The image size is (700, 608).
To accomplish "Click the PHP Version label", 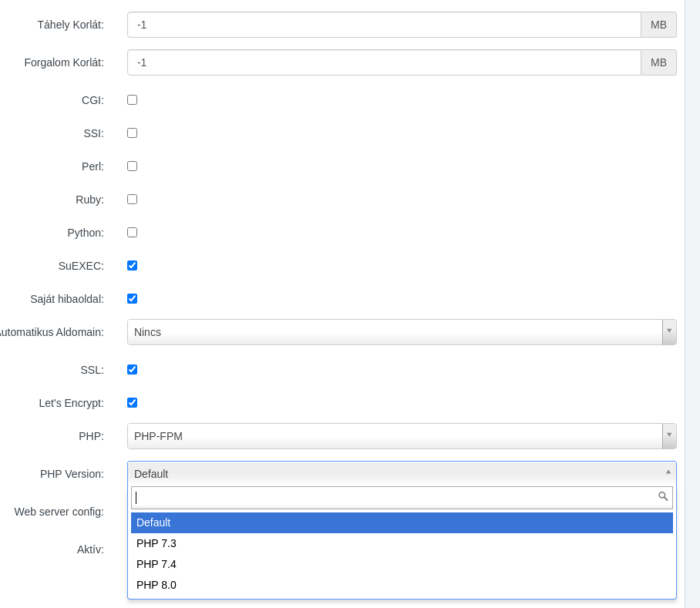I will click(x=72, y=474).
